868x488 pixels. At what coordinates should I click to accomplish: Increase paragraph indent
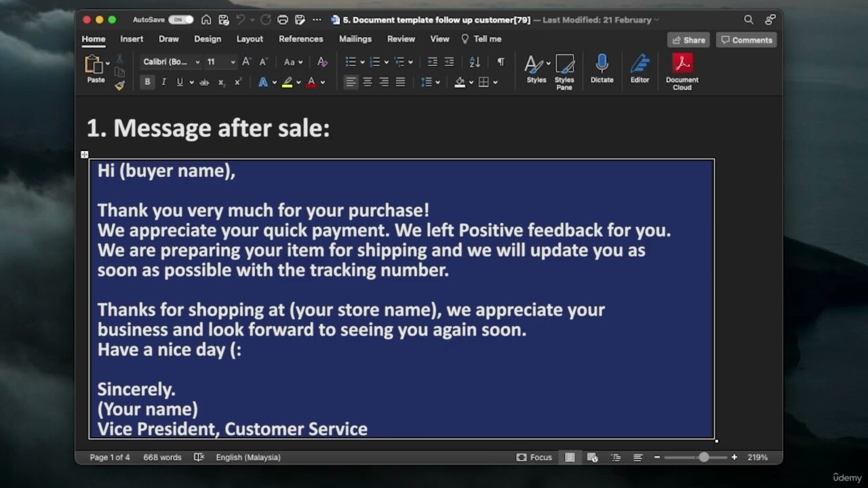[x=449, y=62]
